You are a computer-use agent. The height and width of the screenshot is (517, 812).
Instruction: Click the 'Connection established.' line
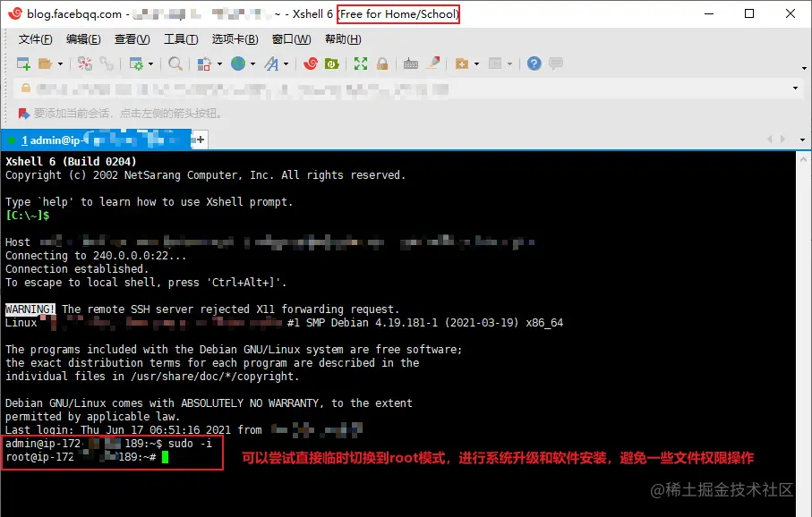pos(77,269)
